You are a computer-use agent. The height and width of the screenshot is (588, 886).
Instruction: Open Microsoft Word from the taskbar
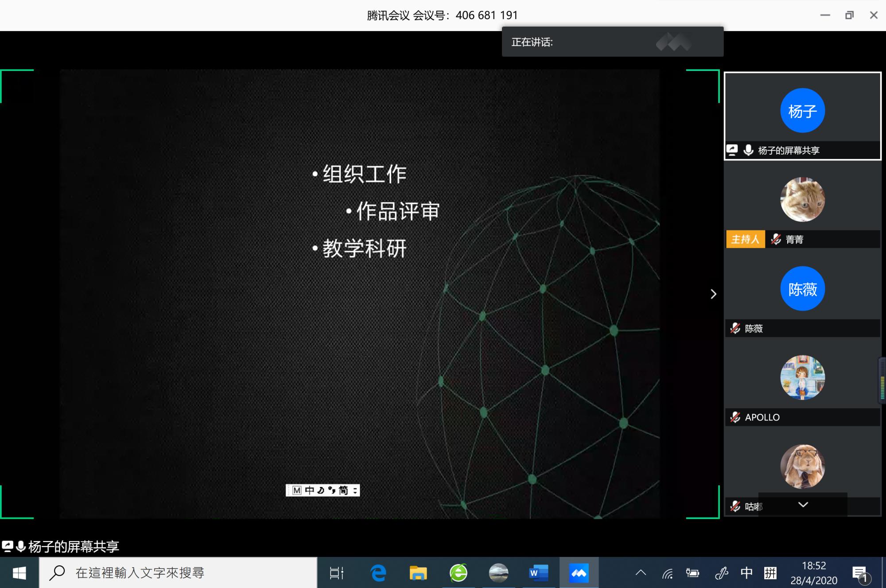coord(538,573)
